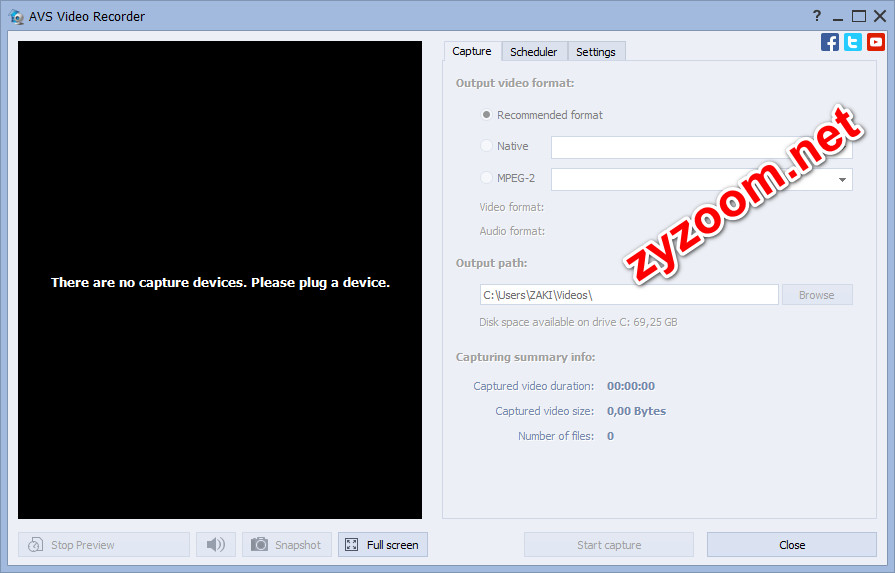Open the YouTube channel icon
The height and width of the screenshot is (573, 895).
876,42
